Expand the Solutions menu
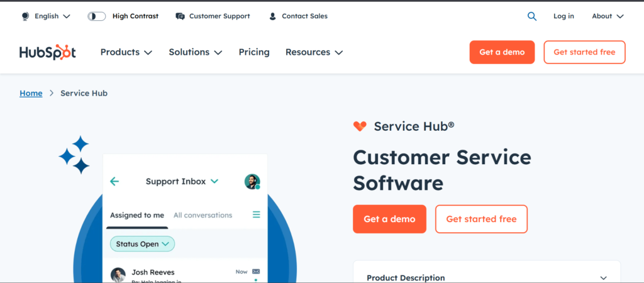The image size is (644, 283). pos(196,52)
